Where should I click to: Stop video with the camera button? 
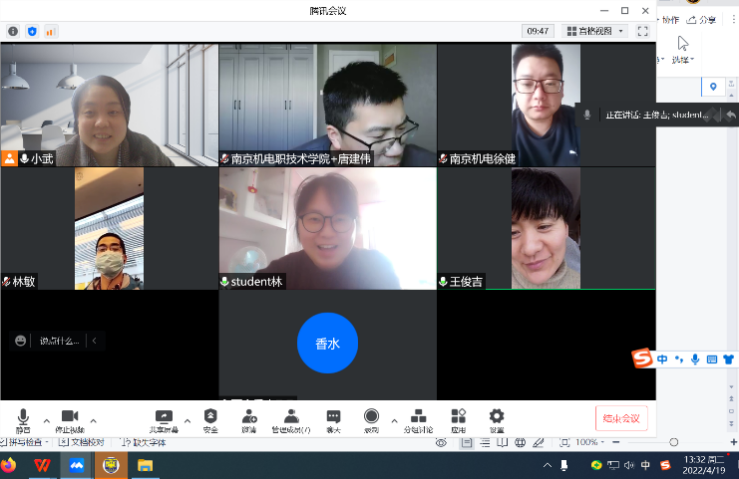tap(69, 417)
